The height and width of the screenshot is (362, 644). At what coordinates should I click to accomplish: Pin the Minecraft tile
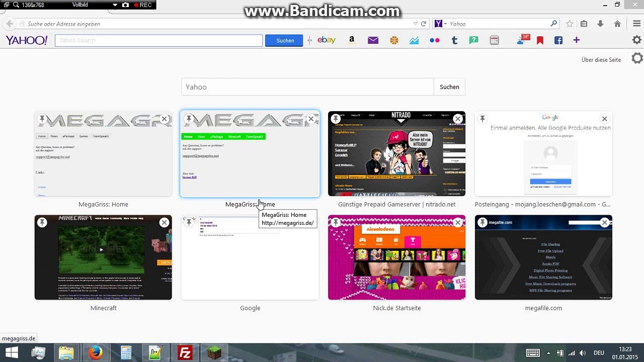(42, 223)
